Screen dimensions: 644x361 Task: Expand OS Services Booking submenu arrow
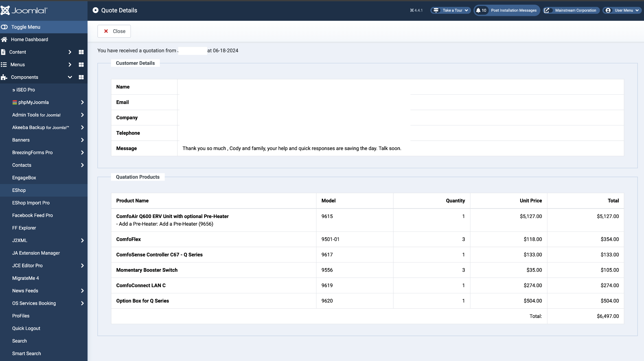coord(82,304)
